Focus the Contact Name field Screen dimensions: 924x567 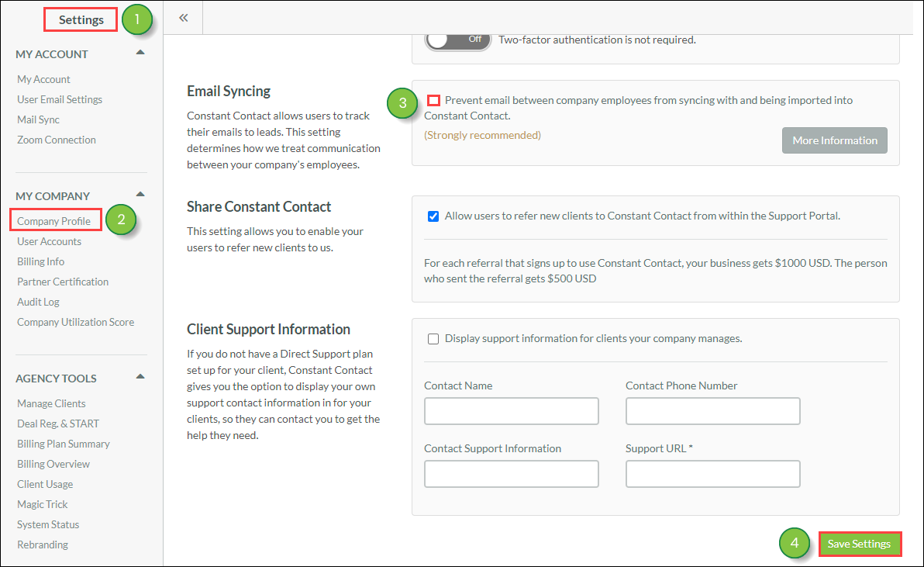[512, 411]
